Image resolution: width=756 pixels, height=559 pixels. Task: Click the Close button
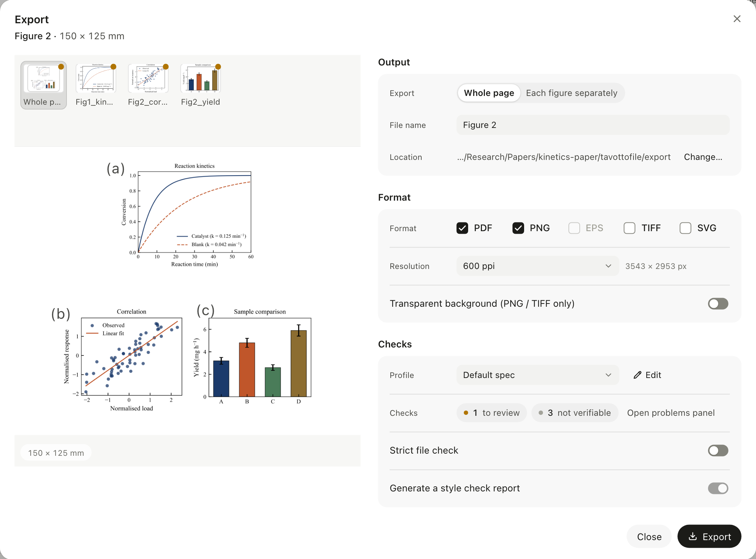649,536
